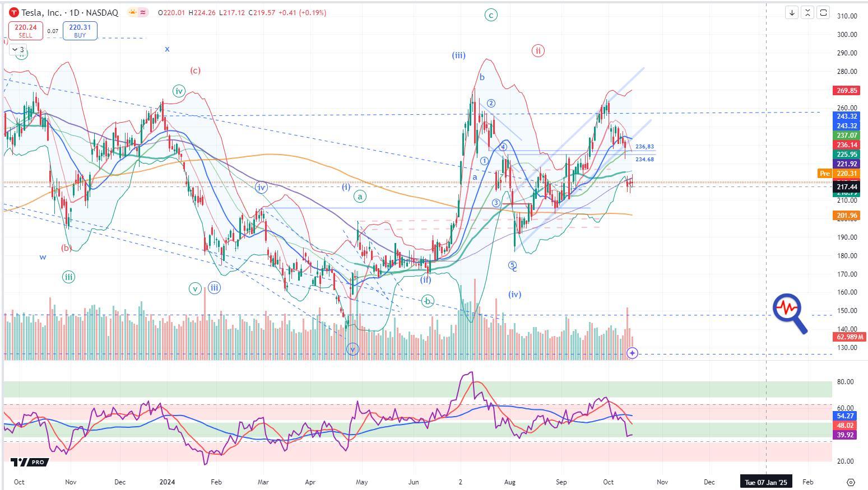The image size is (868, 490).
Task: Click the black 217.44 last price label
Action: coord(847,186)
